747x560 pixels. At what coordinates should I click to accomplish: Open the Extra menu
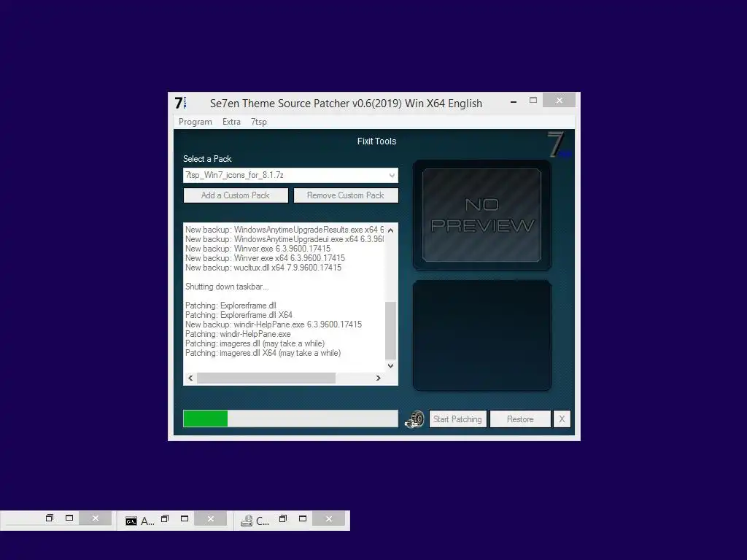tap(231, 122)
